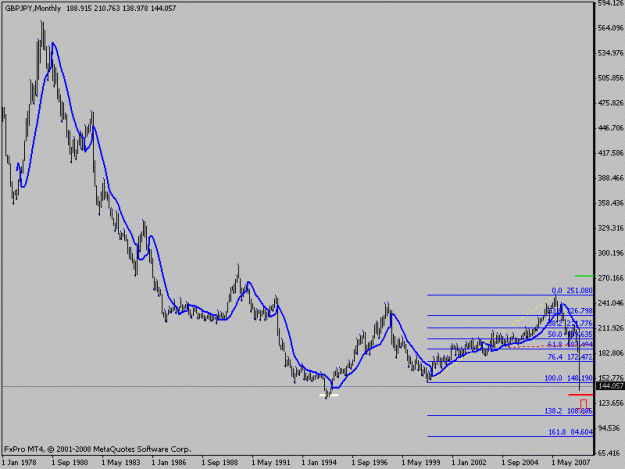
Task: Select the 161.8 84.604 Fibonacci level label
Action: [x=571, y=432]
